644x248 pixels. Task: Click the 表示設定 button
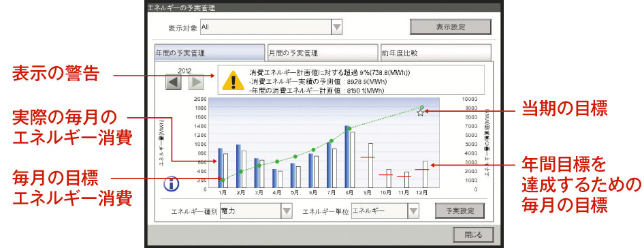pyautogui.click(x=451, y=27)
